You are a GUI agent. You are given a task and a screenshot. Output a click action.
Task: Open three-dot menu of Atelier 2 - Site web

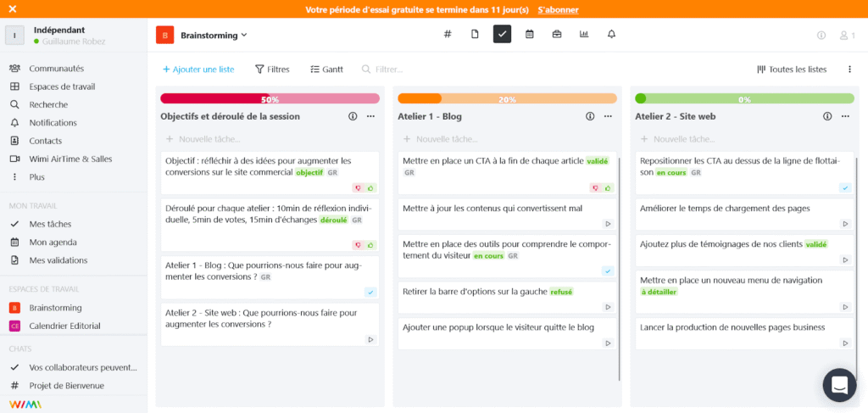click(x=845, y=116)
